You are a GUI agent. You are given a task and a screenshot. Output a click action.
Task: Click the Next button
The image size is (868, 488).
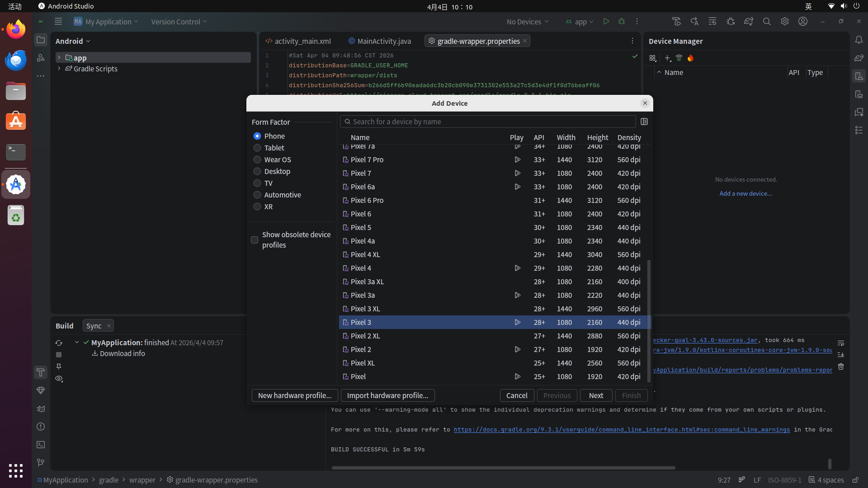(596, 395)
